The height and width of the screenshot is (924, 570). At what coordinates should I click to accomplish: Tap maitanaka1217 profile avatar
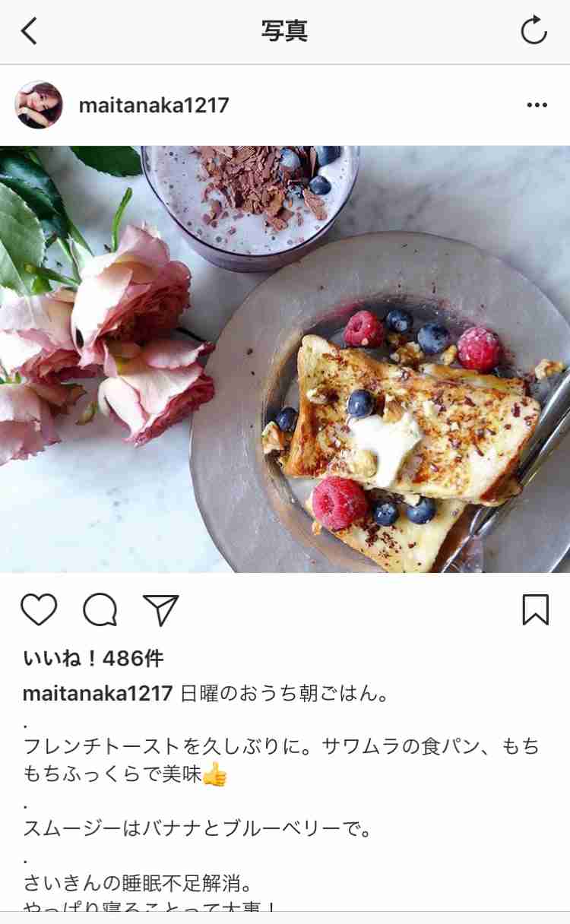click(x=39, y=105)
